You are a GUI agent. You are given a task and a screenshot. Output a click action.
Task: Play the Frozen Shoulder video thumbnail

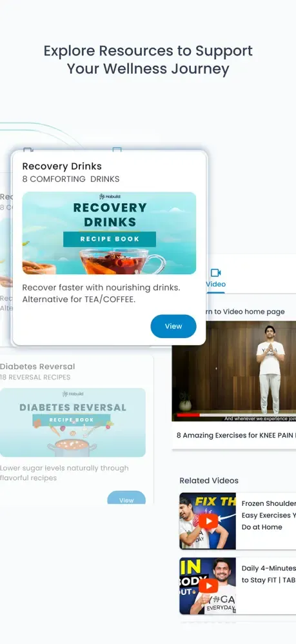pyautogui.click(x=208, y=521)
